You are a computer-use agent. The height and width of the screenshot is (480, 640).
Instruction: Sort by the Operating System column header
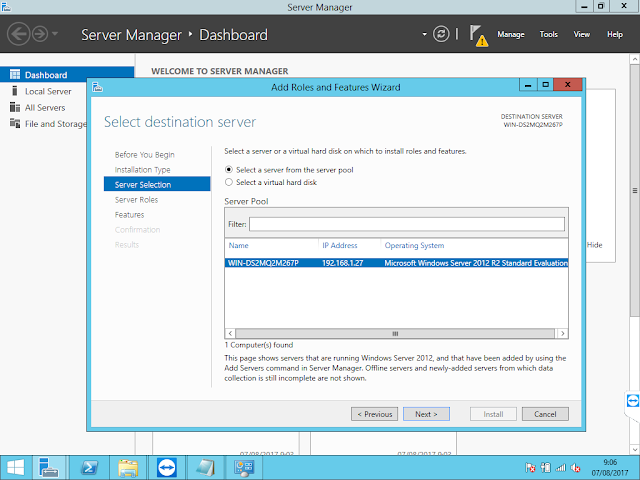414,245
